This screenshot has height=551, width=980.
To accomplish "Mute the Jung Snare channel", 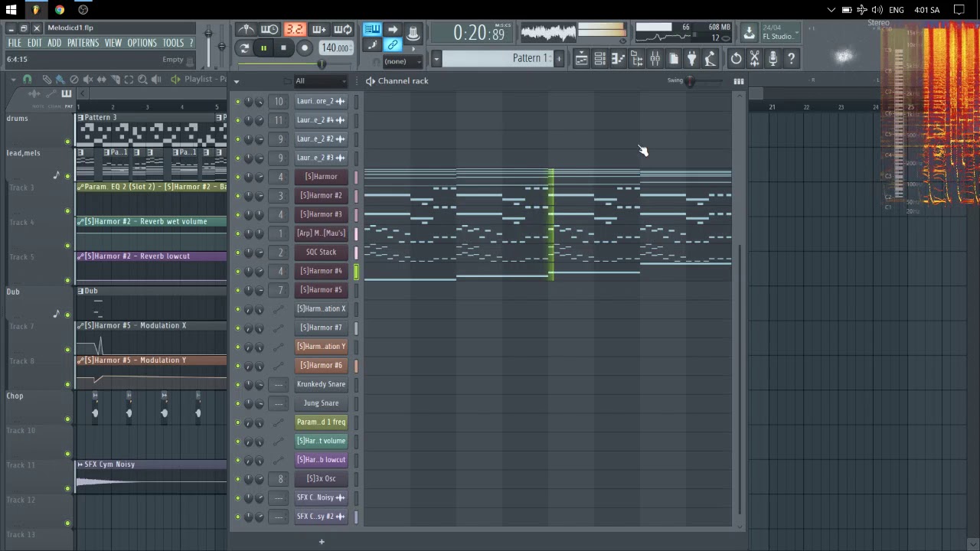I will click(237, 403).
